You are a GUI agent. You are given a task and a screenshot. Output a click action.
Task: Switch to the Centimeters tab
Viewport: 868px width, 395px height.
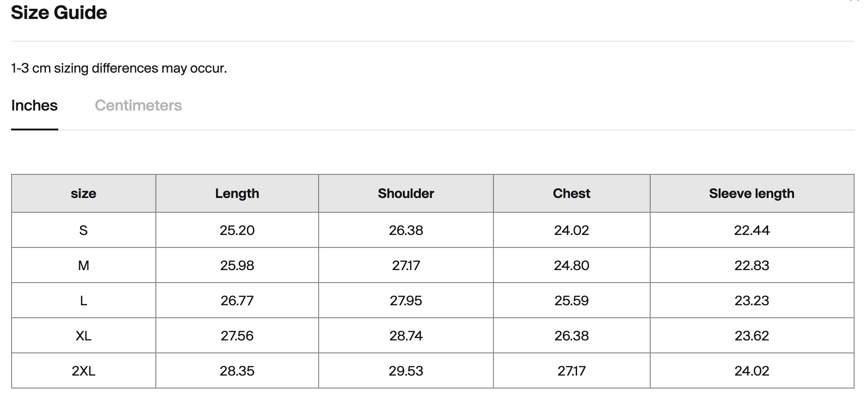click(x=138, y=105)
